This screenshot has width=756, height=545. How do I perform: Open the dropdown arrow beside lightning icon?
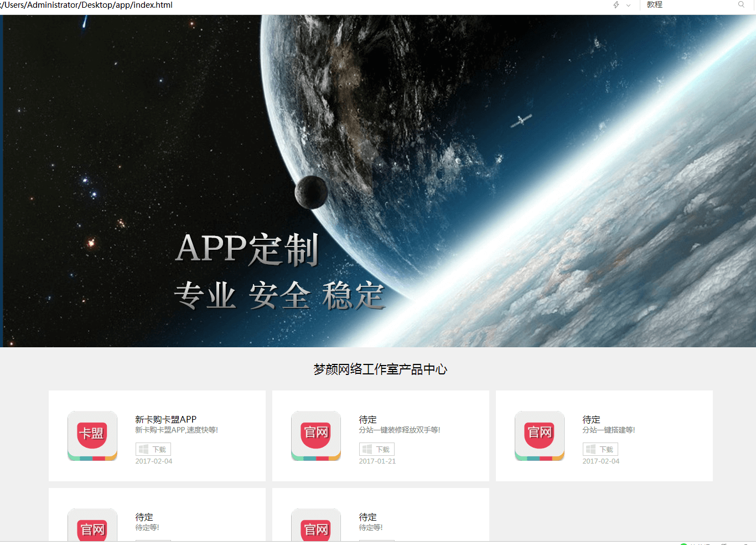pos(628,5)
